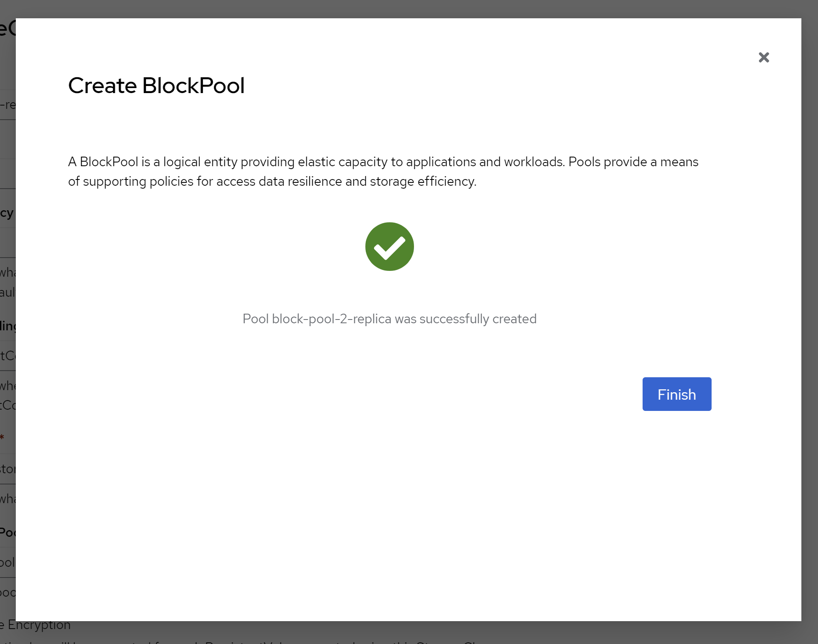Click the word 'Pool' starting the success message
The height and width of the screenshot is (644, 818).
tap(255, 319)
